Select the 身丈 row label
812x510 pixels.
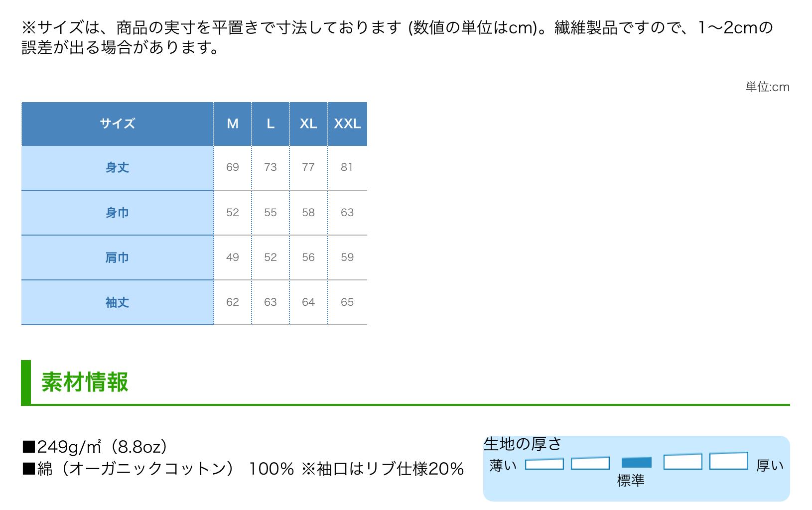118,167
